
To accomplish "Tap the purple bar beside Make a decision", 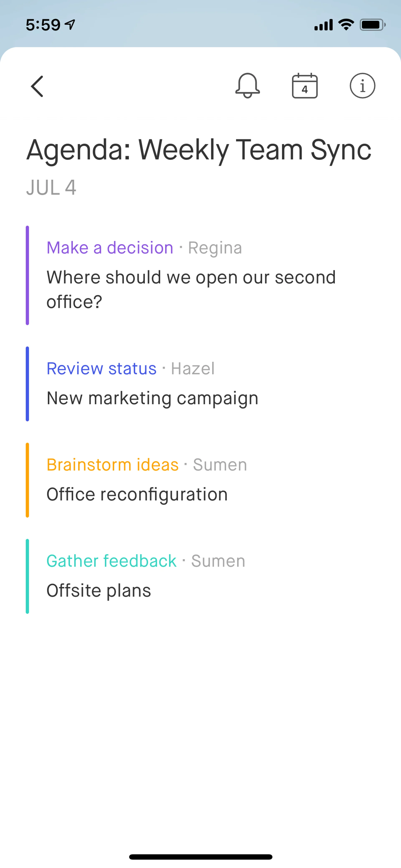I will click(27, 275).
